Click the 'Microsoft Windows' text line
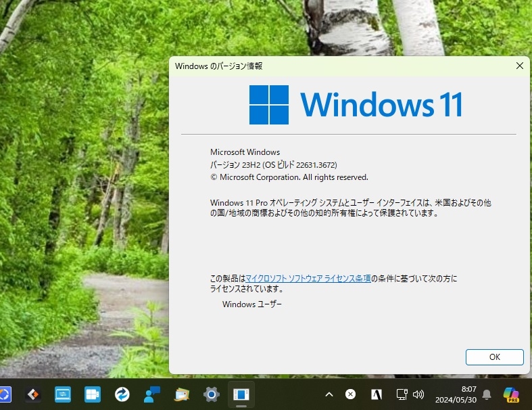 pyautogui.click(x=245, y=152)
